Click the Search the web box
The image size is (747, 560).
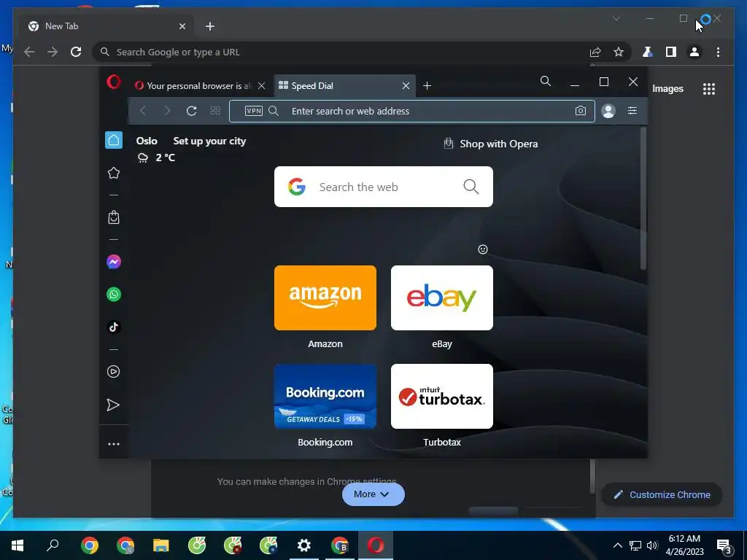point(384,187)
